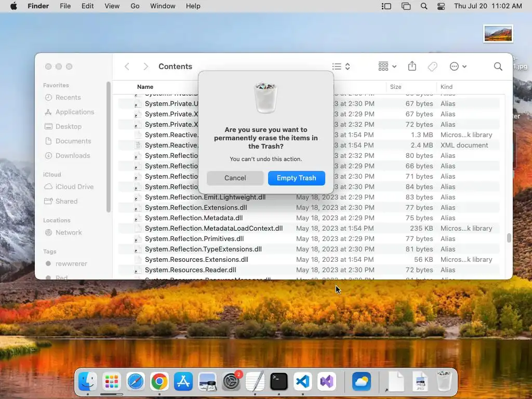Open Finder from the Dock
The image size is (532, 399).
[87, 382]
